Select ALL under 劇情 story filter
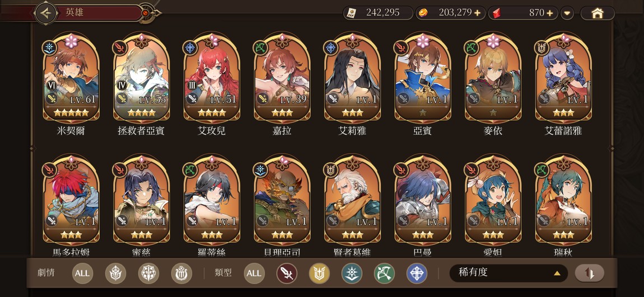This screenshot has width=644, height=297. click(82, 273)
